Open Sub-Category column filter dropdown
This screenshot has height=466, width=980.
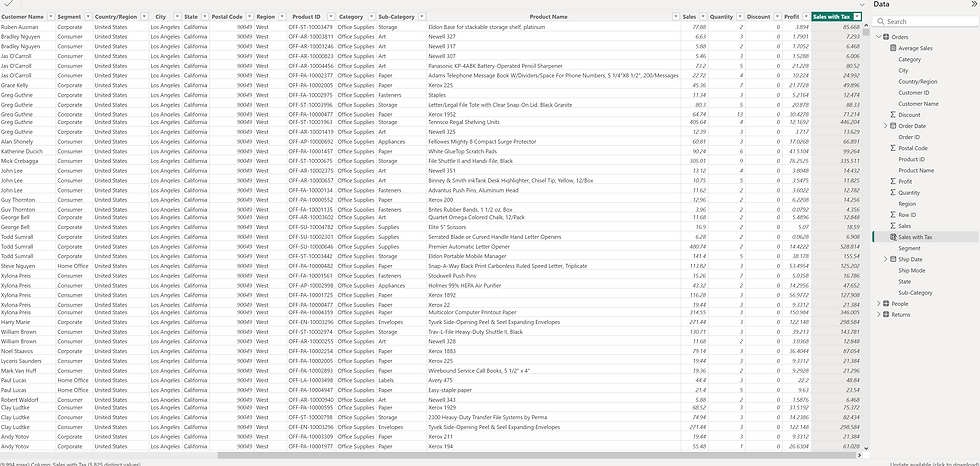coord(422,17)
